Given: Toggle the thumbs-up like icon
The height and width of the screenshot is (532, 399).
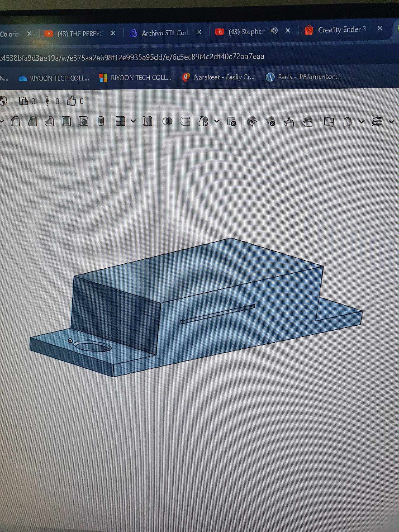Looking at the screenshot, I should tap(71, 101).
